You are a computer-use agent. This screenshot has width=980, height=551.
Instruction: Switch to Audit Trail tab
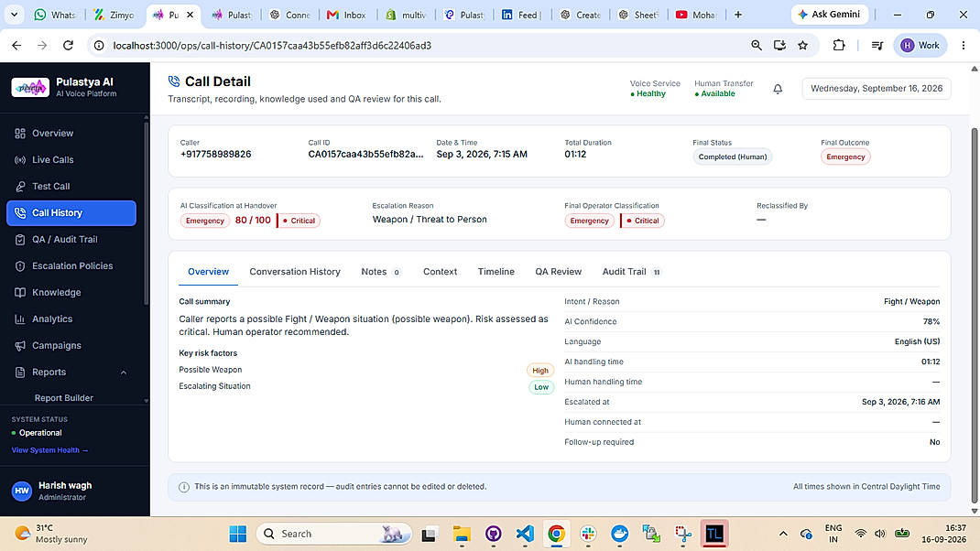tap(632, 272)
